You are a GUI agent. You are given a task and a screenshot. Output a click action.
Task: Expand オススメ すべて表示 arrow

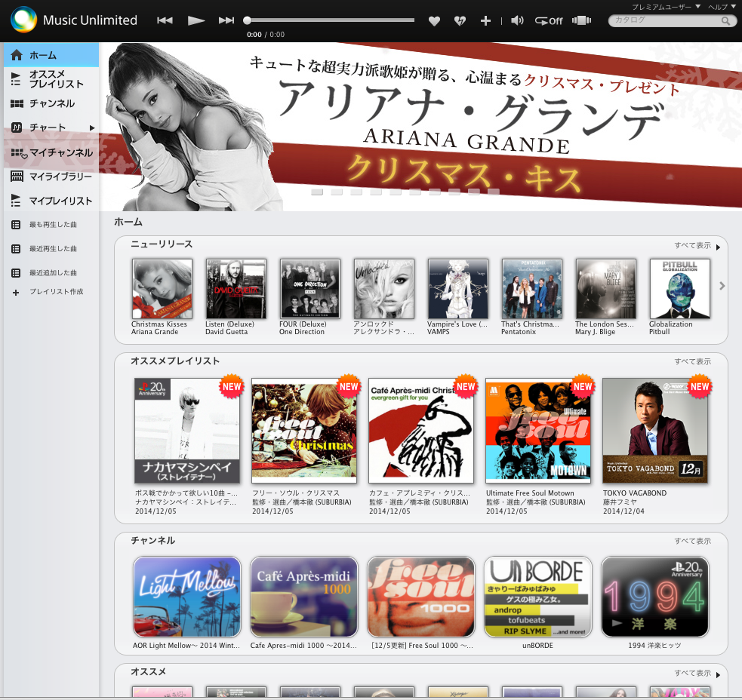tap(718, 675)
